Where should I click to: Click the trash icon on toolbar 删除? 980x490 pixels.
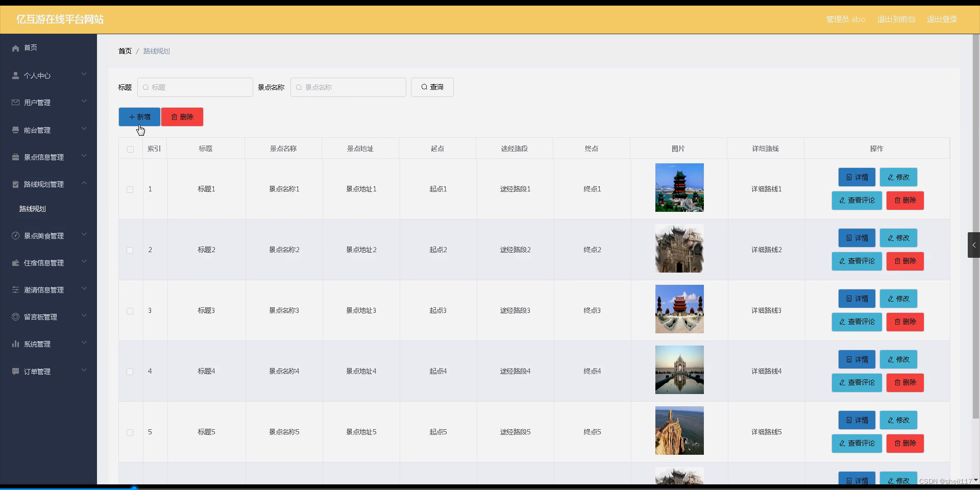coord(174,117)
